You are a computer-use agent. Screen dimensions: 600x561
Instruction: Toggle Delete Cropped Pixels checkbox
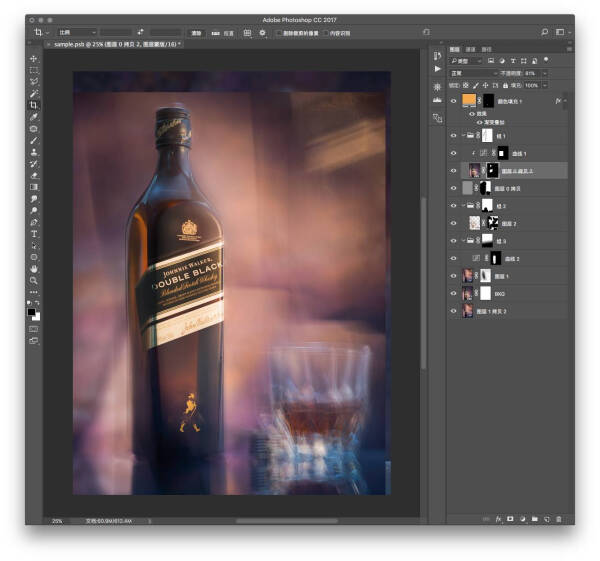pyautogui.click(x=279, y=33)
